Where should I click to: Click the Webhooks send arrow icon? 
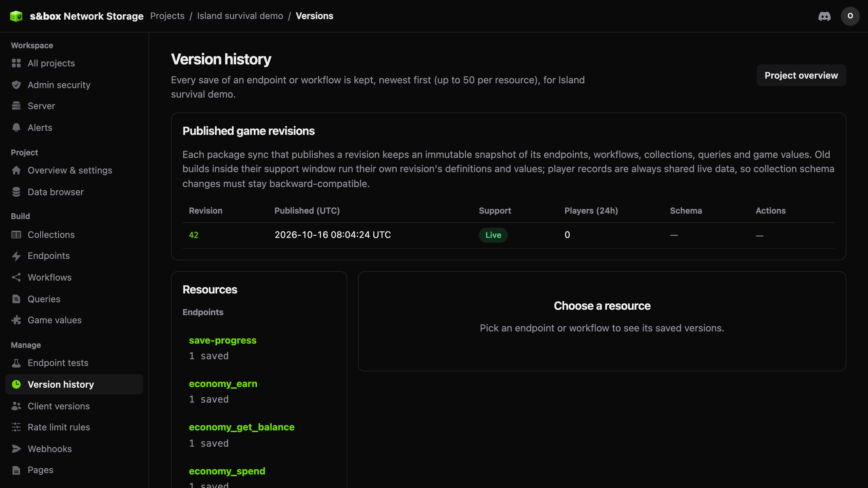(16, 449)
